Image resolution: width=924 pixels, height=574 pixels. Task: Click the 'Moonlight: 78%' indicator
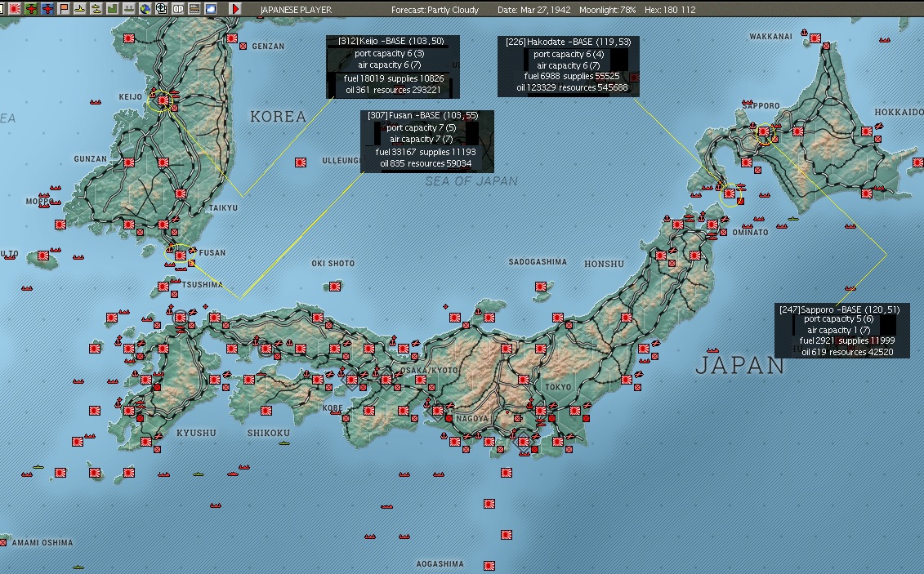(x=608, y=10)
